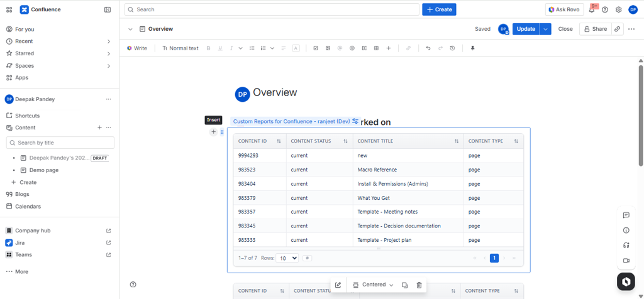Screen dimensions: 644x299
Task: Click the macro edit pencil icon
Action: click(338, 285)
